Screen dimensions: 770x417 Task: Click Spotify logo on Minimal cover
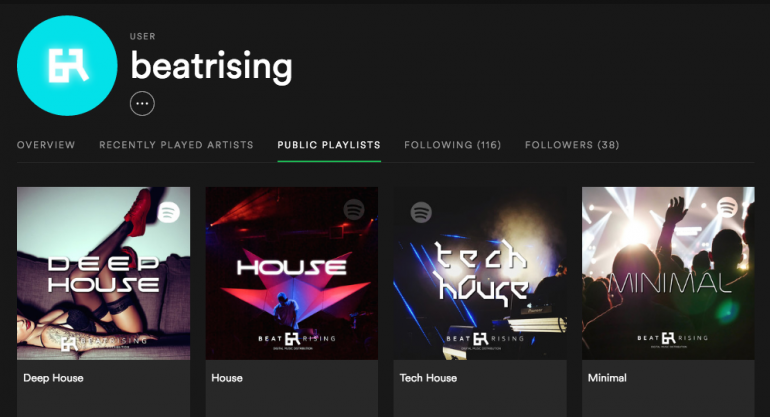727,208
